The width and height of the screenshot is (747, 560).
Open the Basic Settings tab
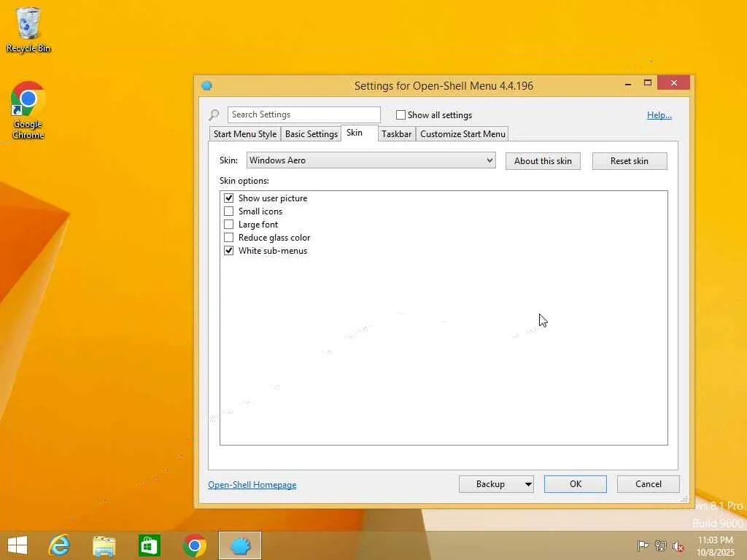311,134
